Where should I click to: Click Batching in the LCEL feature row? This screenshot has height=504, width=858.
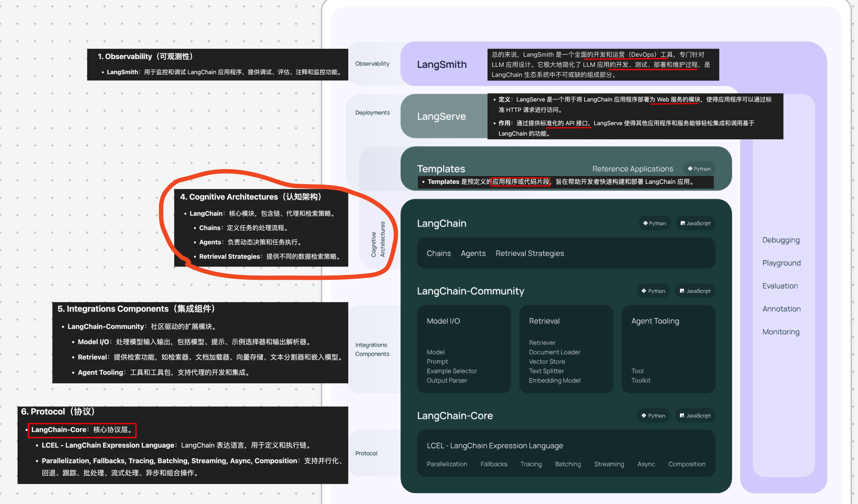click(567, 464)
